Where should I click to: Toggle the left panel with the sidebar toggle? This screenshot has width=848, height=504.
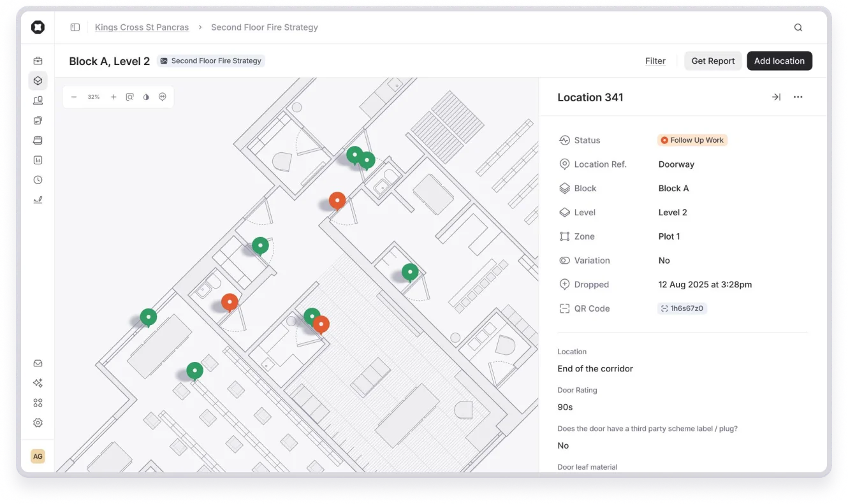(75, 27)
